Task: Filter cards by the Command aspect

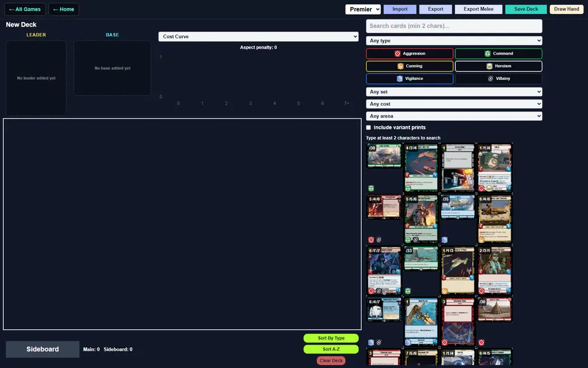Action: pos(499,54)
